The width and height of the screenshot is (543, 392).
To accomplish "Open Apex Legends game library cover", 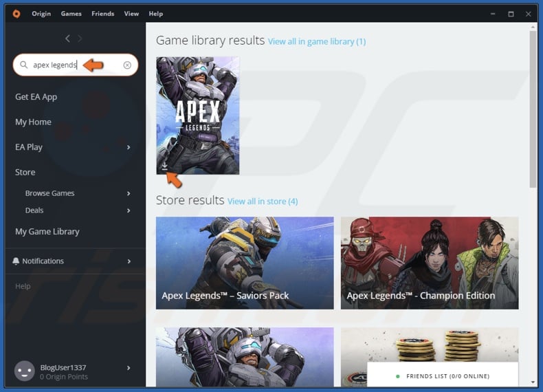I will [x=198, y=116].
